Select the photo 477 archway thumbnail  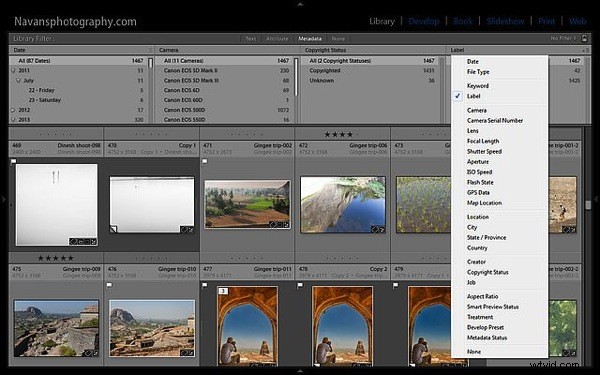248,326
